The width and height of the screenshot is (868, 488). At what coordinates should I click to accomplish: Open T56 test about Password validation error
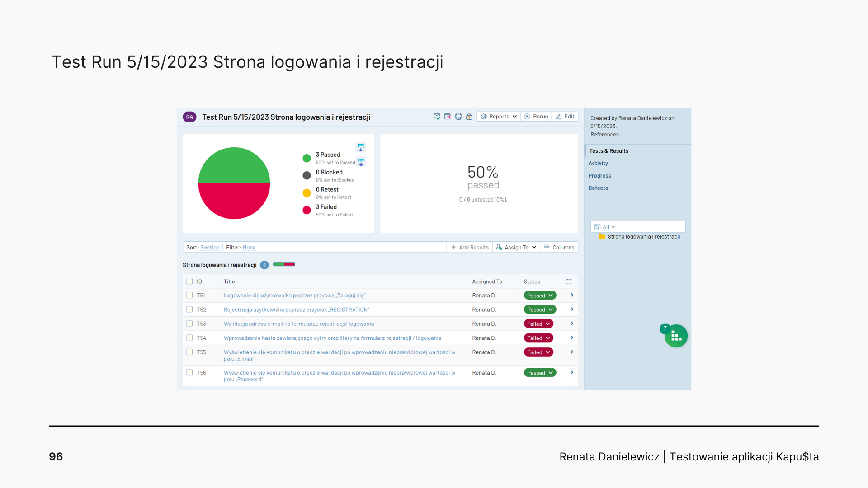click(340, 376)
